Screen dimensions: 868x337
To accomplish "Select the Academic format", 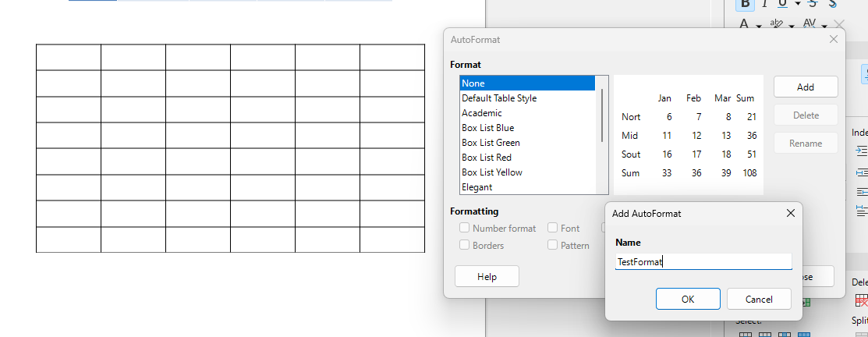I will click(x=527, y=113).
